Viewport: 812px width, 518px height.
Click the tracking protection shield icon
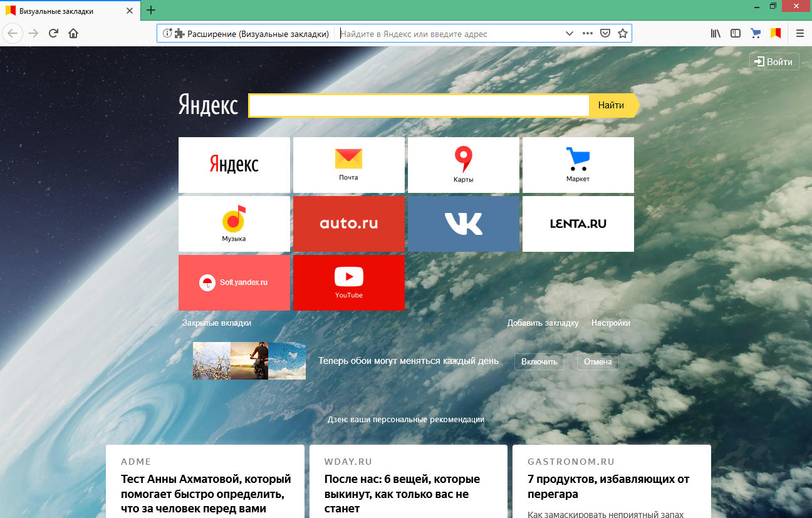605,33
